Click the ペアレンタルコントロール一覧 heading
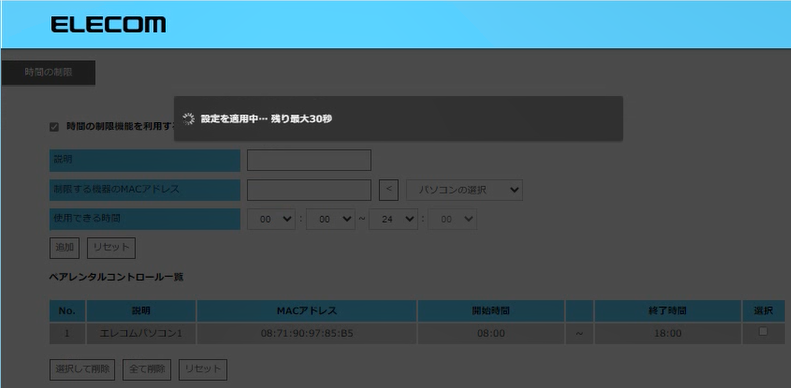This screenshot has height=388, width=791. coord(117,277)
